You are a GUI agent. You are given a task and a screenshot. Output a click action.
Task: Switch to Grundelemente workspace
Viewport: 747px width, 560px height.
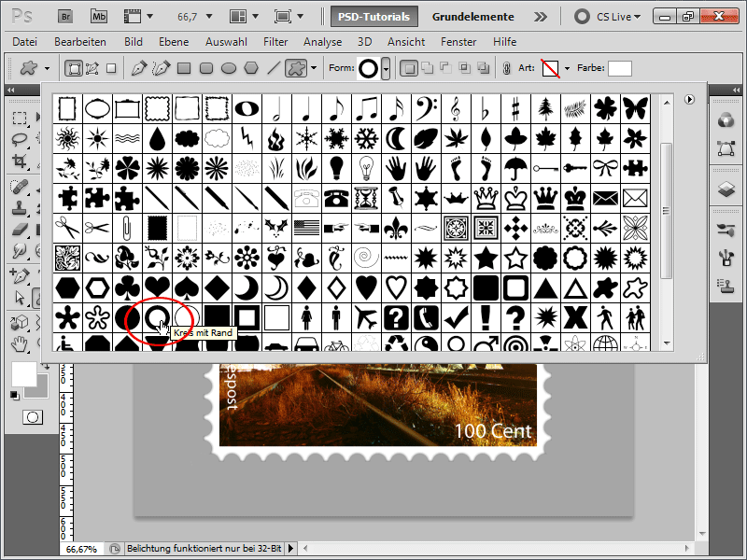coord(473,17)
